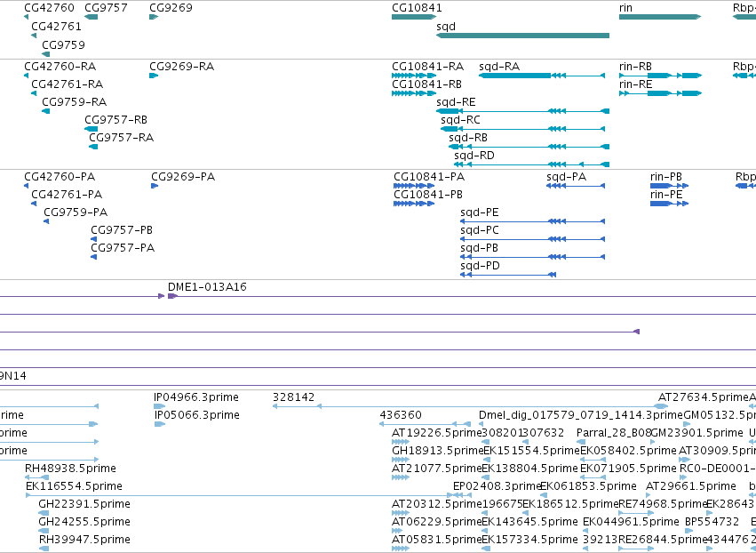Open transcript CG42760-RA
756x553 pixels.
pyautogui.click(x=60, y=67)
